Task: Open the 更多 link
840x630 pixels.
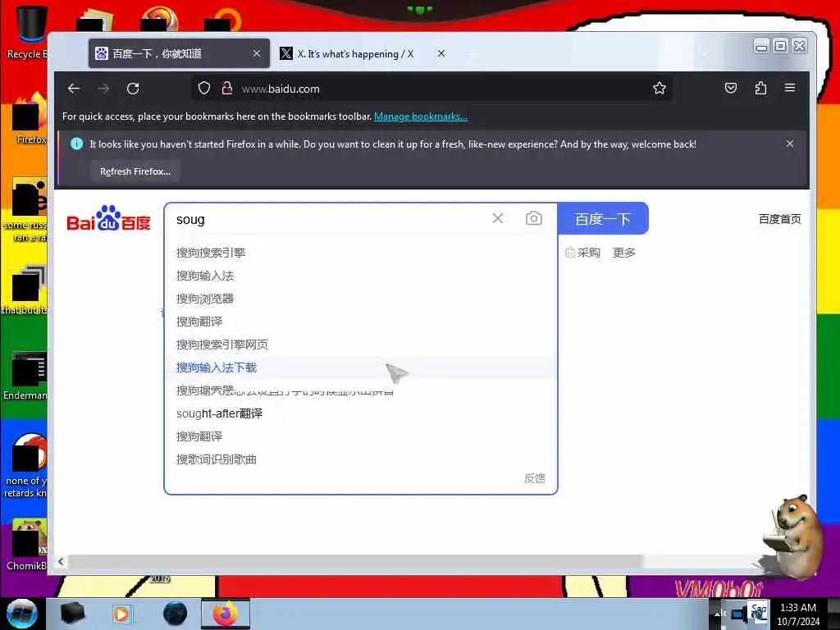Action: [624, 253]
